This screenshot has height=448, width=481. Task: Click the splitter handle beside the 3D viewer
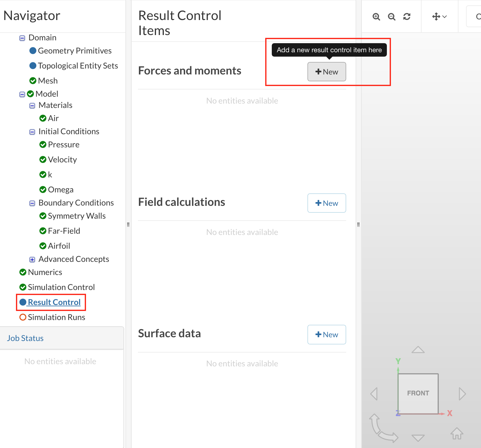[358, 224]
